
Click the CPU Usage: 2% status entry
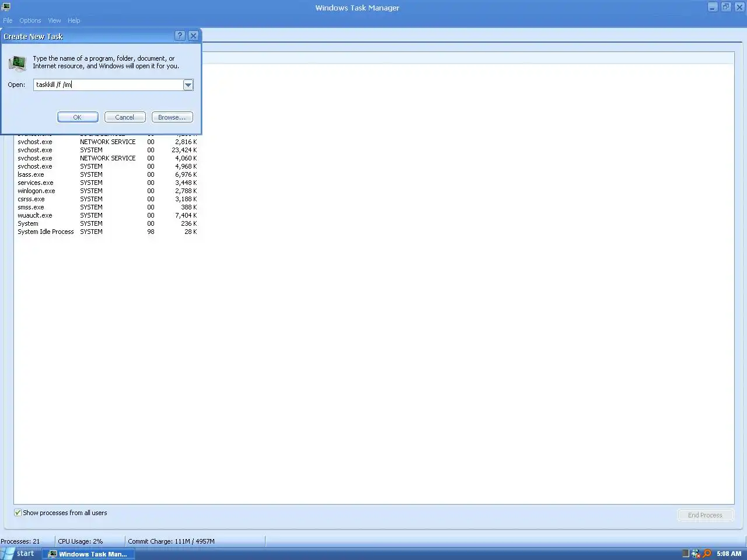point(81,541)
